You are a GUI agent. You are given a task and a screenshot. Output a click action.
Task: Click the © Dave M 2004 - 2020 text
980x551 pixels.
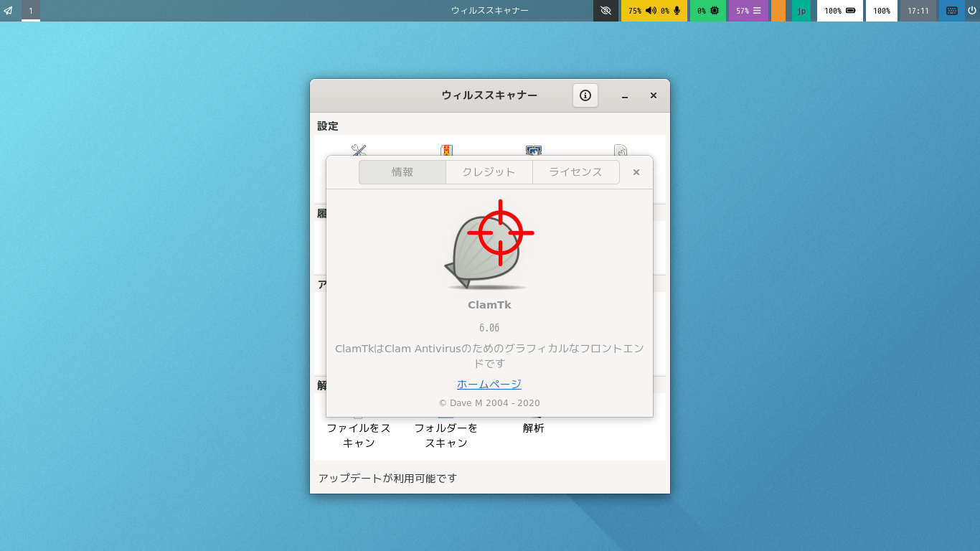click(489, 403)
